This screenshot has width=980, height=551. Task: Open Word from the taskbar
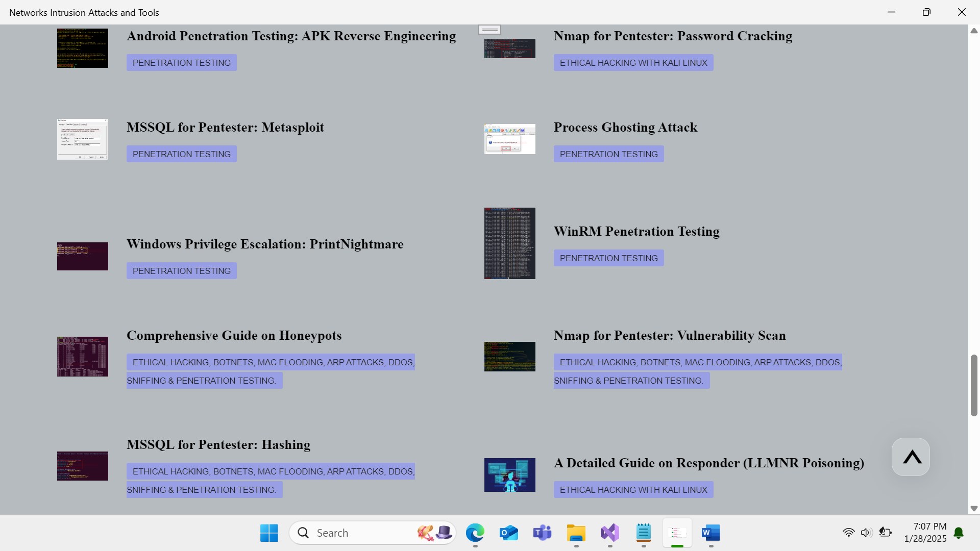point(710,533)
